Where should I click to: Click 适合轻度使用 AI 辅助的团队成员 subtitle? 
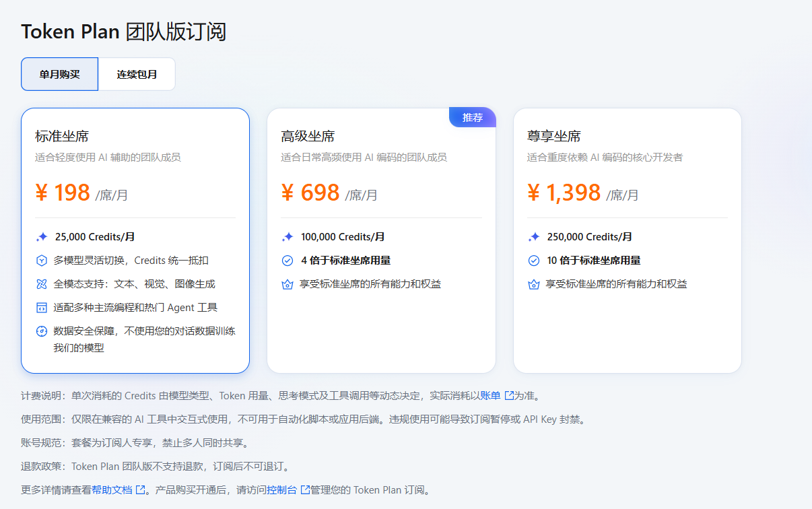pos(108,158)
